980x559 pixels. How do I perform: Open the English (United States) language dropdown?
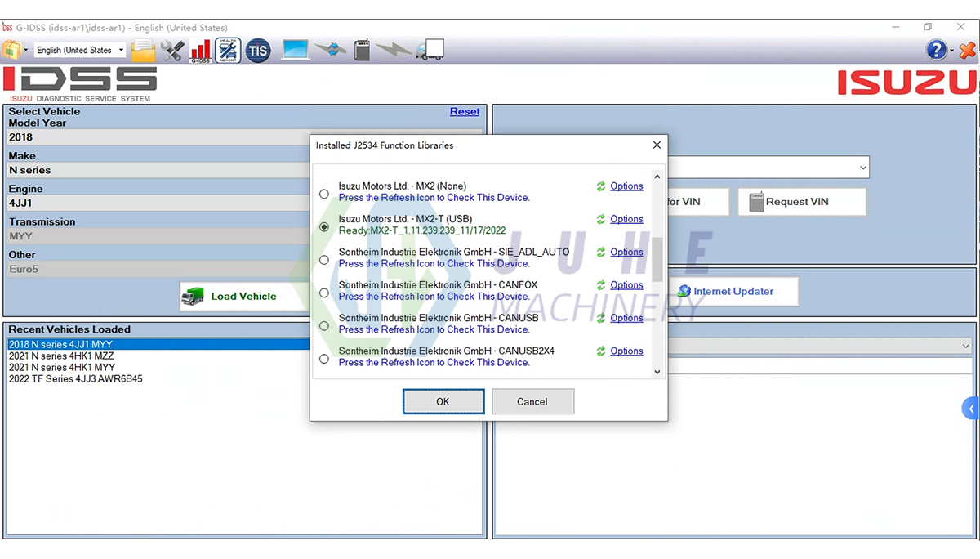click(x=119, y=50)
